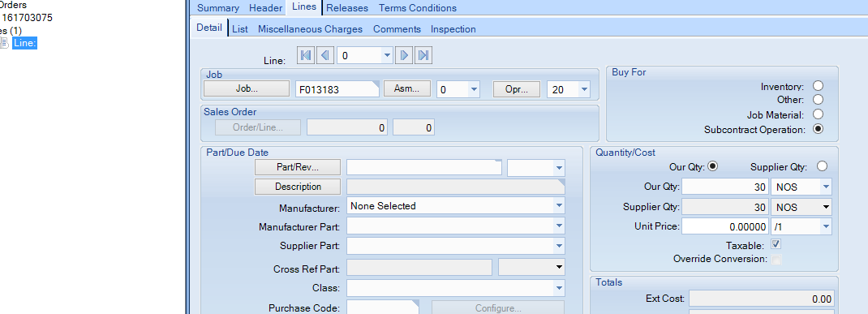Go to last line navigation icon

point(424,55)
